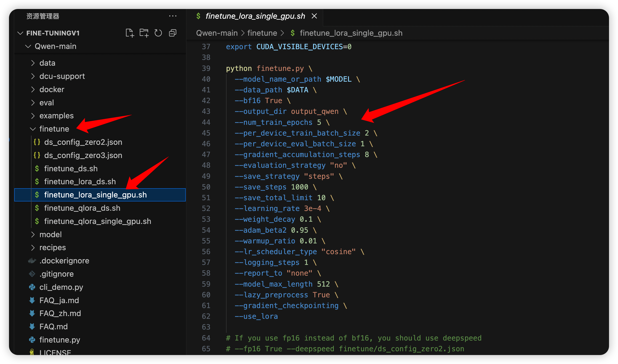Click line number 44 in gutter
Screen dimensions: 618x364
tap(206, 122)
